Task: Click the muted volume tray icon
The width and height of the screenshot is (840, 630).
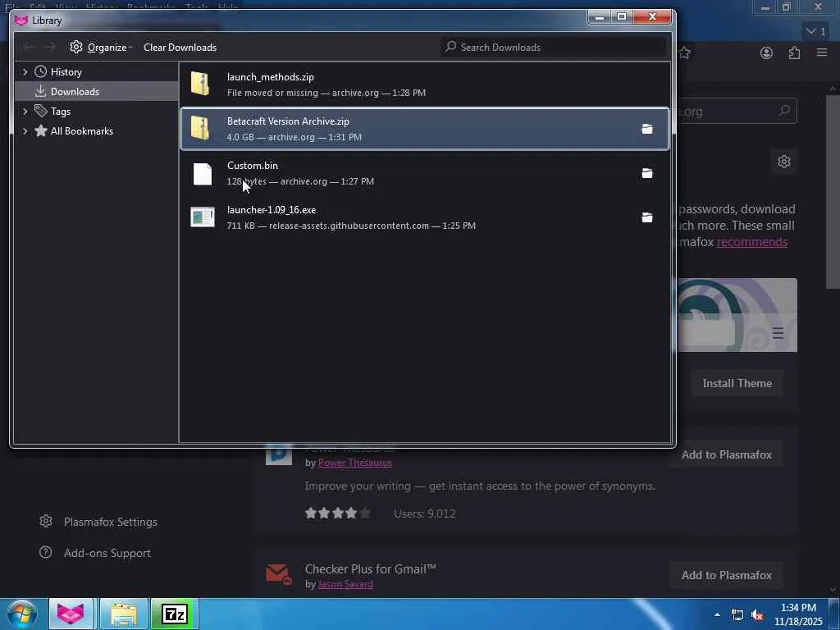Action: point(757,615)
